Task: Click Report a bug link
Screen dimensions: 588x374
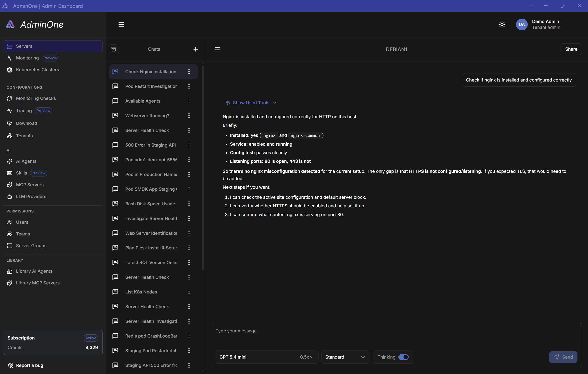Action: coord(30,365)
